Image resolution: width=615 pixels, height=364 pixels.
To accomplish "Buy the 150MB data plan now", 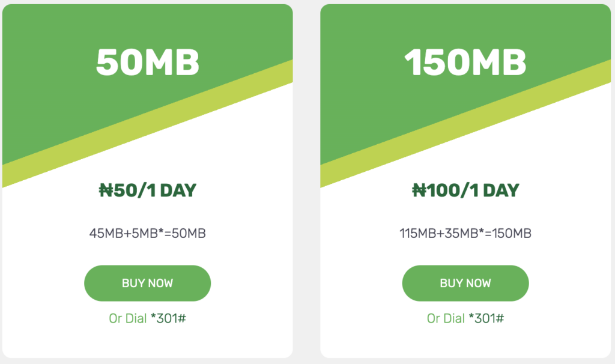I will pyautogui.click(x=465, y=283).
